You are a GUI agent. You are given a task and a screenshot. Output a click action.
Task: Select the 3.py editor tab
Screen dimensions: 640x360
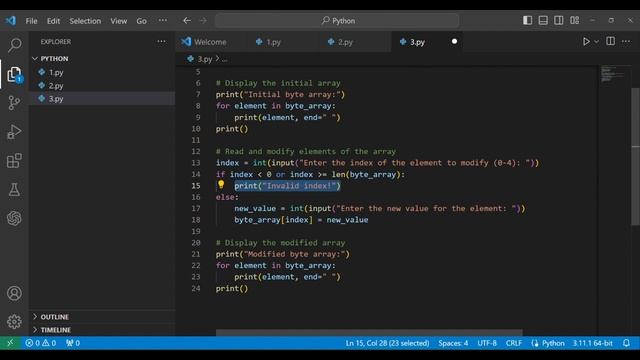click(418, 42)
